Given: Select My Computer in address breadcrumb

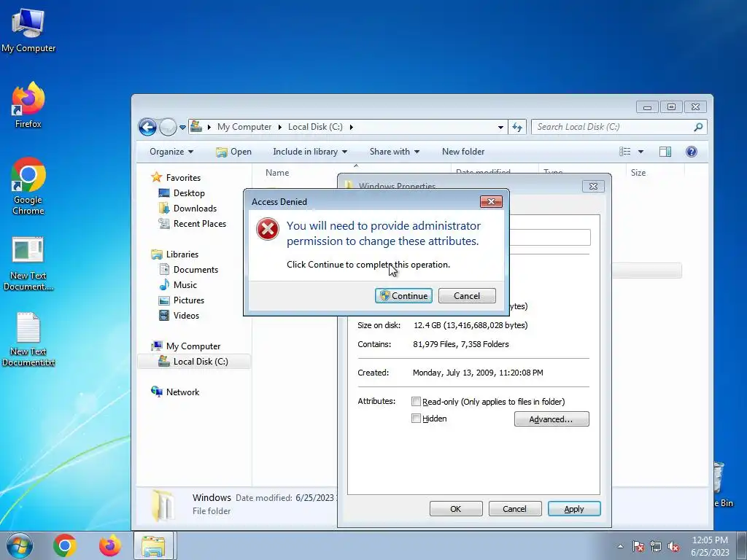Looking at the screenshot, I should [x=244, y=127].
